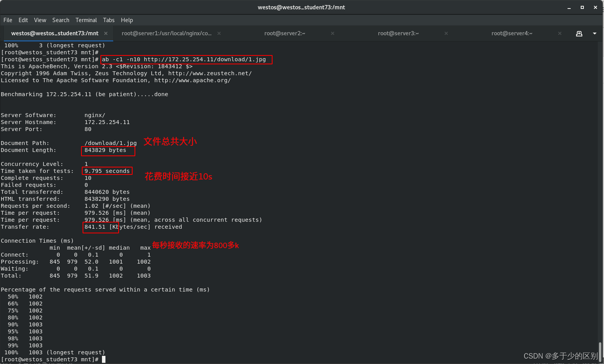Click the 'Failed requests:' label
Screen dimensions: 604x364
[28, 185]
